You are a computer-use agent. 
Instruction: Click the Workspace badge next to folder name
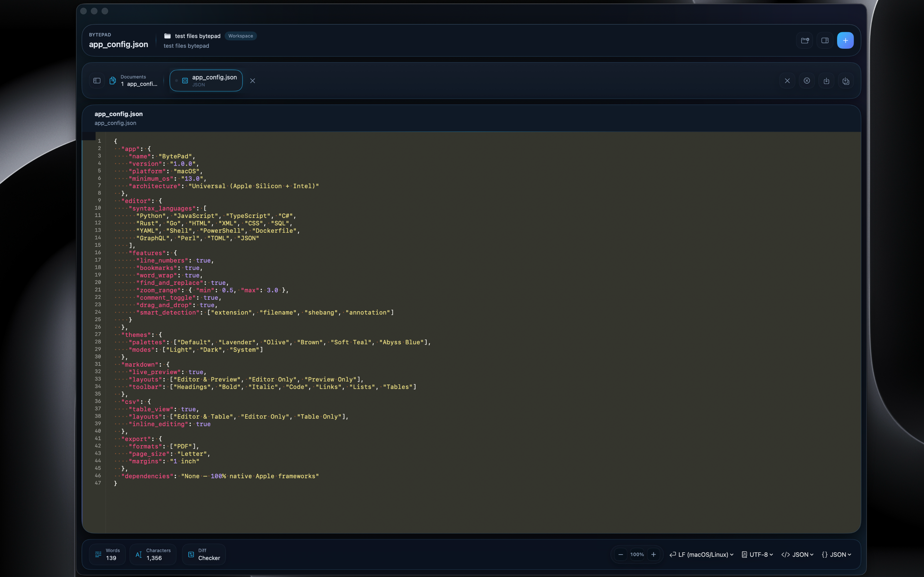click(241, 36)
